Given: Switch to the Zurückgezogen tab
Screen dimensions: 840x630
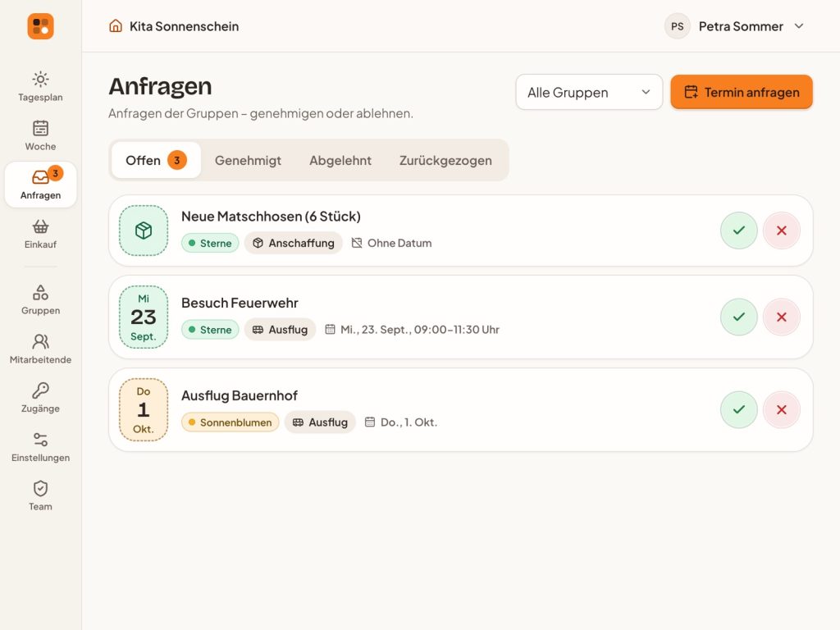Looking at the screenshot, I should click(x=445, y=160).
